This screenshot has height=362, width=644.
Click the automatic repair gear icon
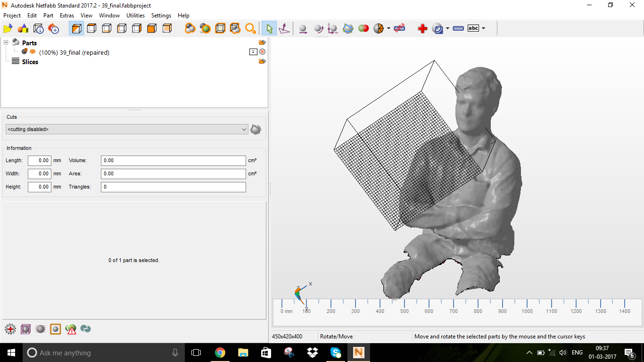click(10, 329)
